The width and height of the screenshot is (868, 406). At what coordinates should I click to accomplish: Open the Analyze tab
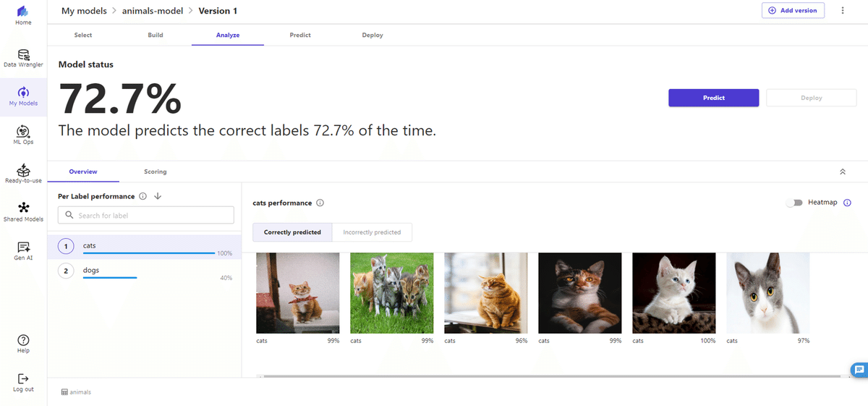pos(228,35)
